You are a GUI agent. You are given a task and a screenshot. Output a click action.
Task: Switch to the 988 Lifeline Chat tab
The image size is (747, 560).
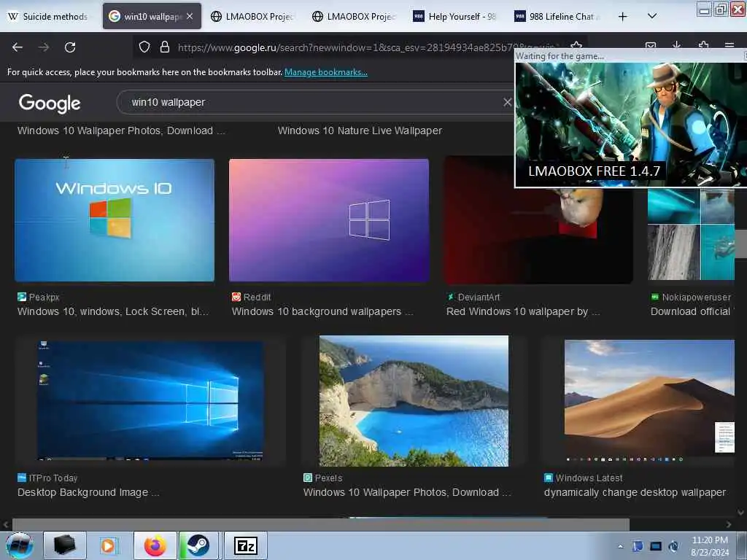click(557, 16)
